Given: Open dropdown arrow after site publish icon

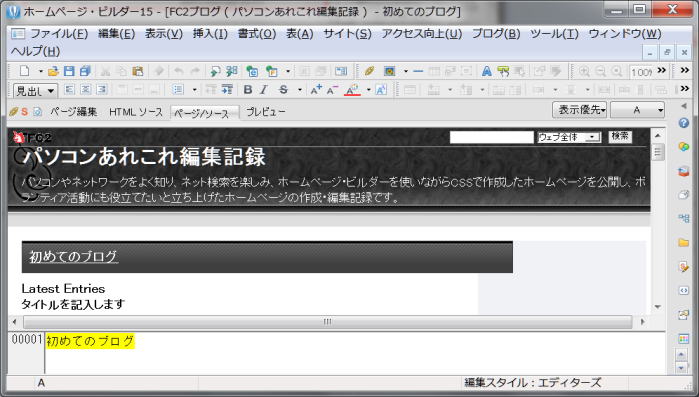Looking at the screenshot, I should [288, 71].
